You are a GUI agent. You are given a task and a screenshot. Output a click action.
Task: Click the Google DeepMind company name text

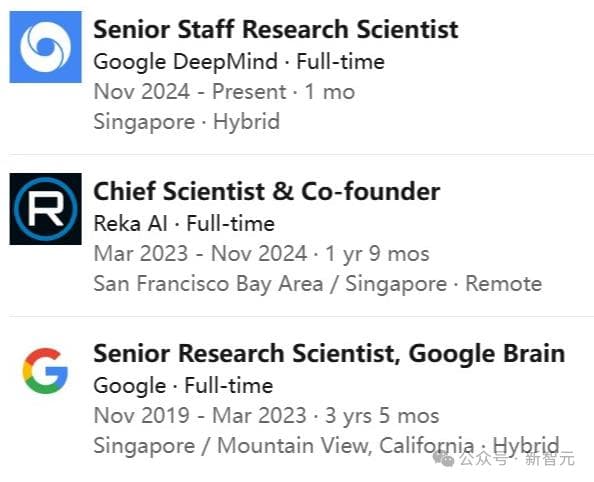pyautogui.click(x=186, y=62)
